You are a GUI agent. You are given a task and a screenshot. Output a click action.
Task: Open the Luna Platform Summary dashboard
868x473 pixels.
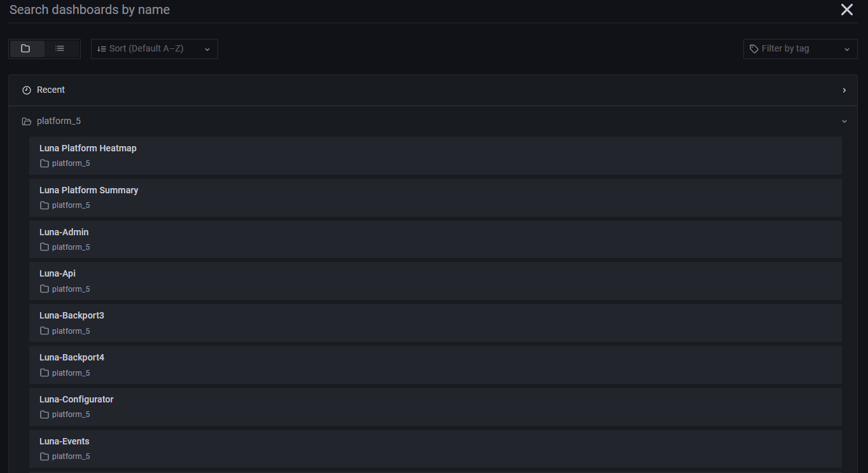coord(88,190)
